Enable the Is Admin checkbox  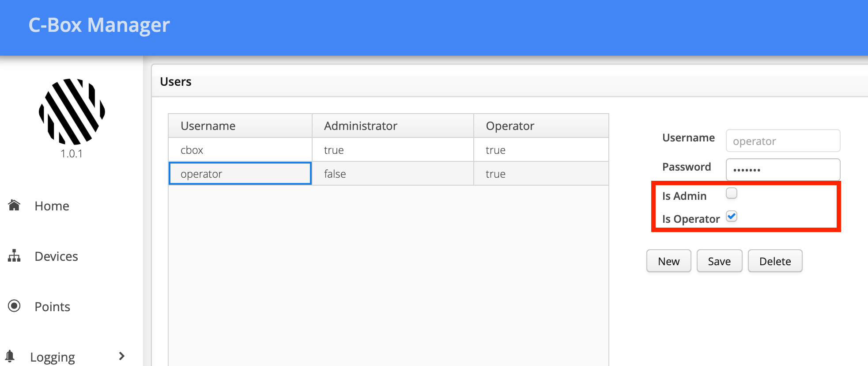click(732, 194)
